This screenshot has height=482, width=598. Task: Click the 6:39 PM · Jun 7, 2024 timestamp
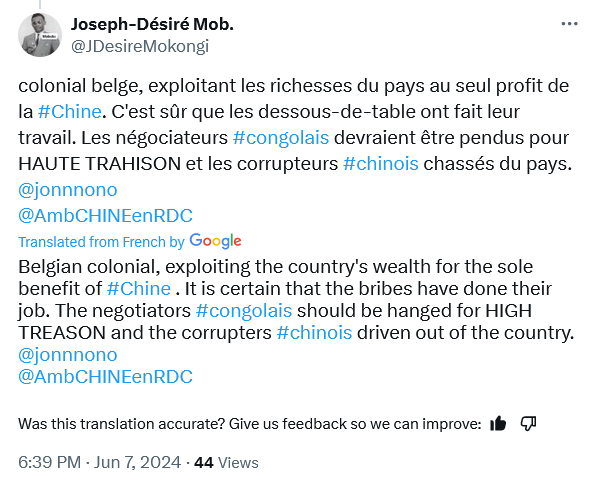coord(100,463)
